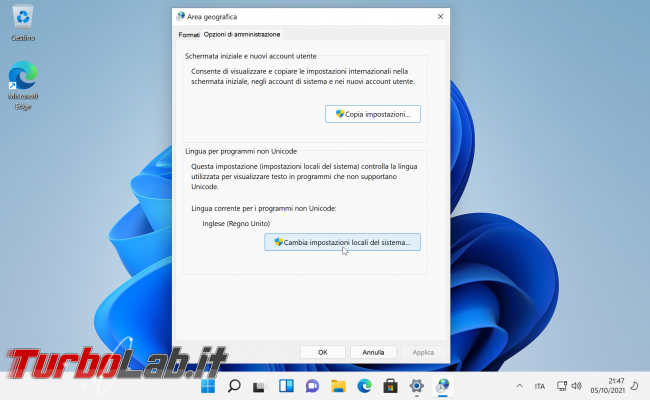Open the Widgets panel icon
This screenshot has width=650, height=400.
point(286,386)
